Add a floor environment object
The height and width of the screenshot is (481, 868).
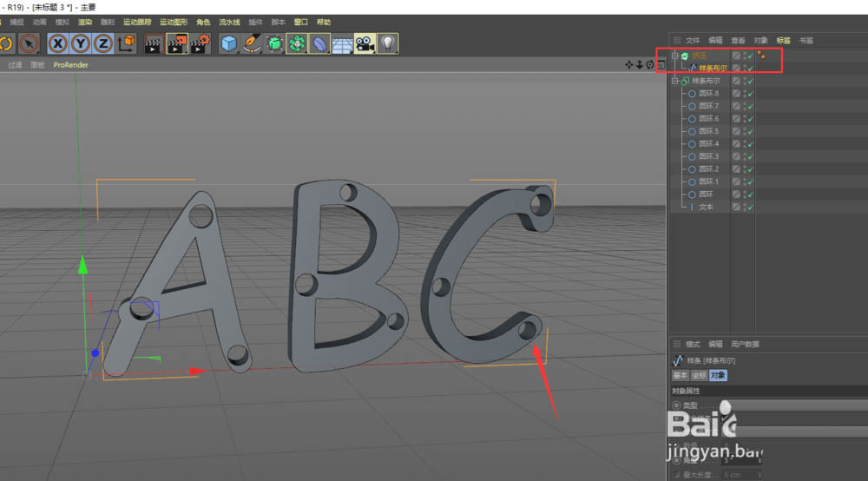tap(342, 43)
